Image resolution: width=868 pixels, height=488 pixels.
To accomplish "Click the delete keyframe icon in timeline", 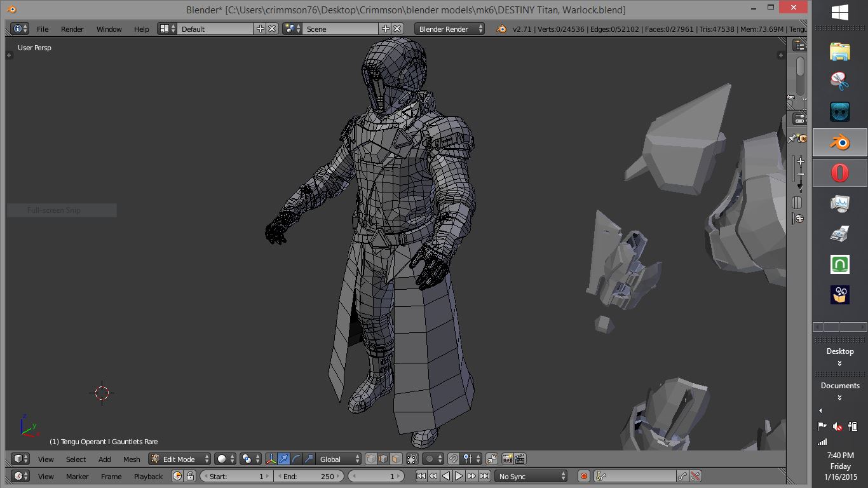I will [x=695, y=476].
